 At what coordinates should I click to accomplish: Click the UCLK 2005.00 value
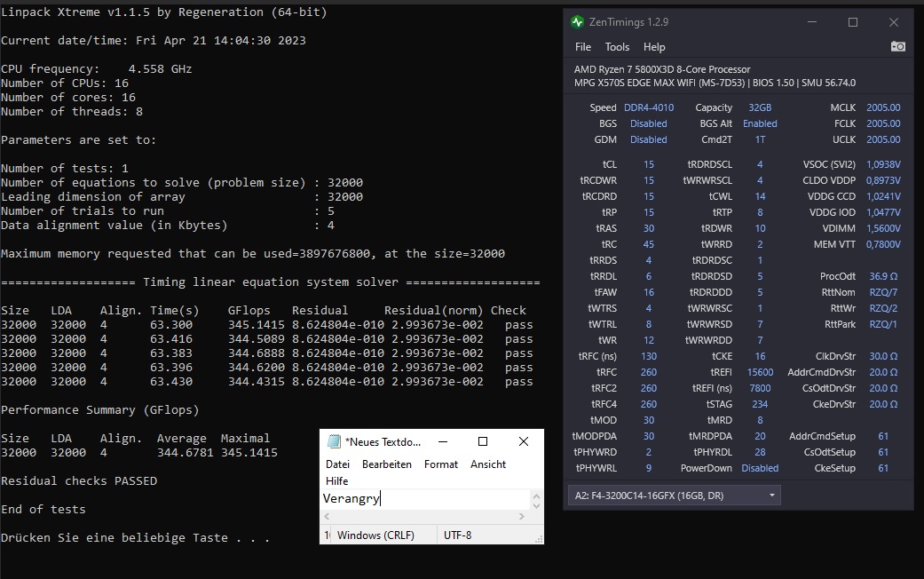tap(883, 139)
